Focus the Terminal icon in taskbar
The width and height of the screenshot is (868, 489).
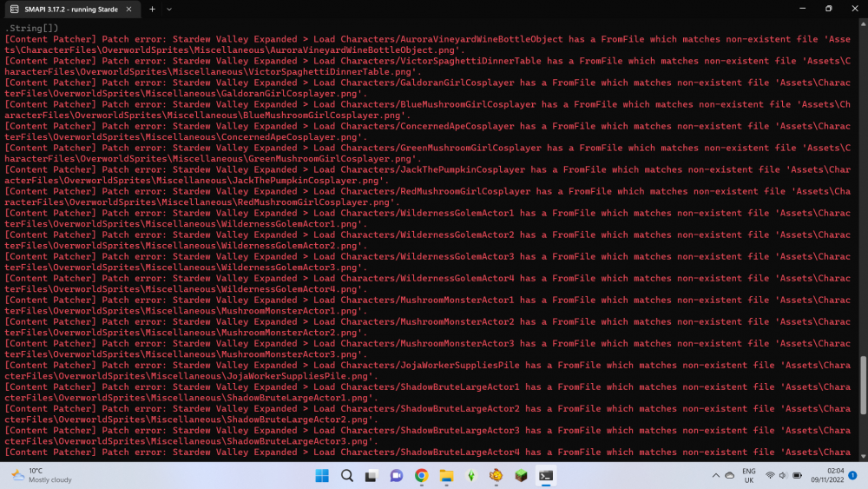546,475
